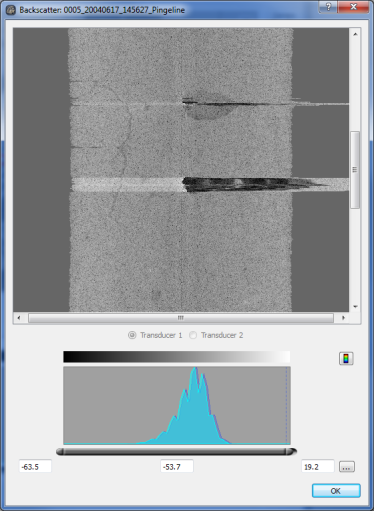Click the Backscatter window app icon
The width and height of the screenshot is (374, 511).
(11, 10)
